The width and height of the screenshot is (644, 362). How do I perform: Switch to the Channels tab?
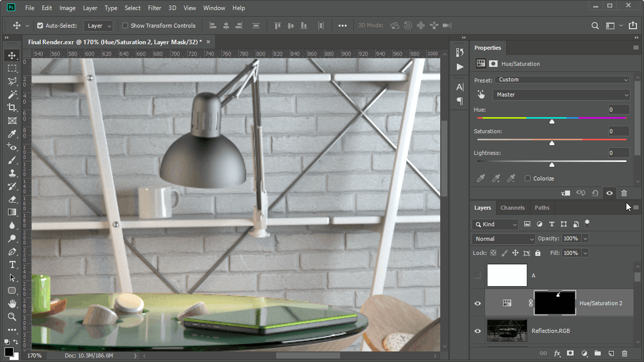[513, 208]
